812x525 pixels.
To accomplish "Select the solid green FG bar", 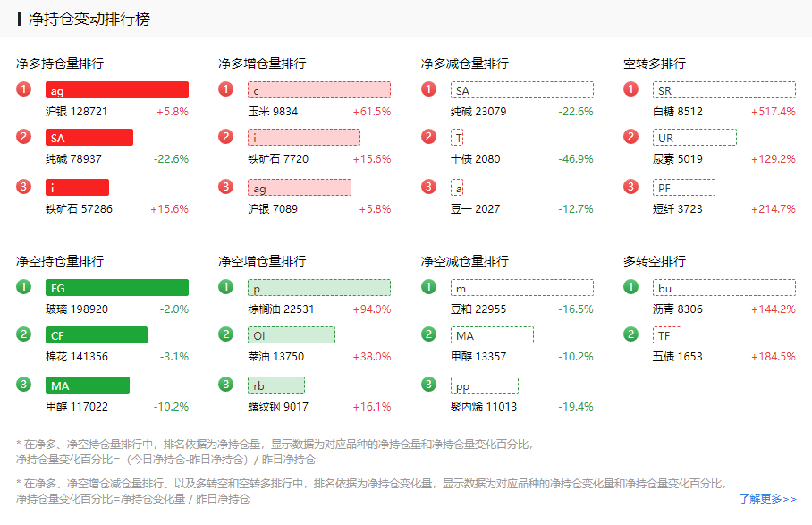I will [117, 288].
